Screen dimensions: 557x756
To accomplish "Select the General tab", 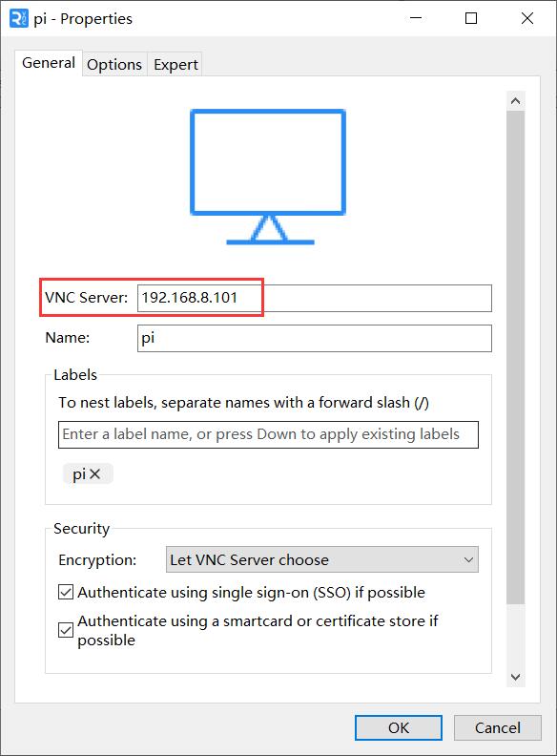I will (49, 63).
